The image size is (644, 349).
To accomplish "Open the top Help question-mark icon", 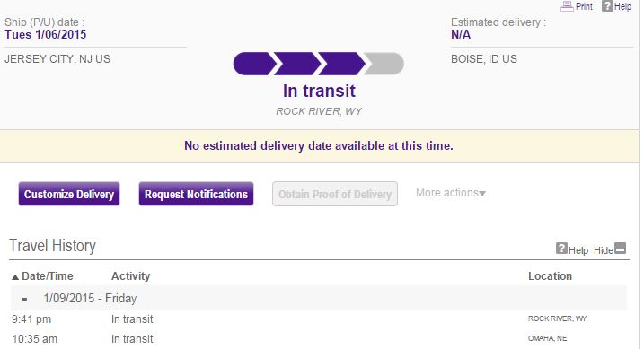I will point(607,5).
